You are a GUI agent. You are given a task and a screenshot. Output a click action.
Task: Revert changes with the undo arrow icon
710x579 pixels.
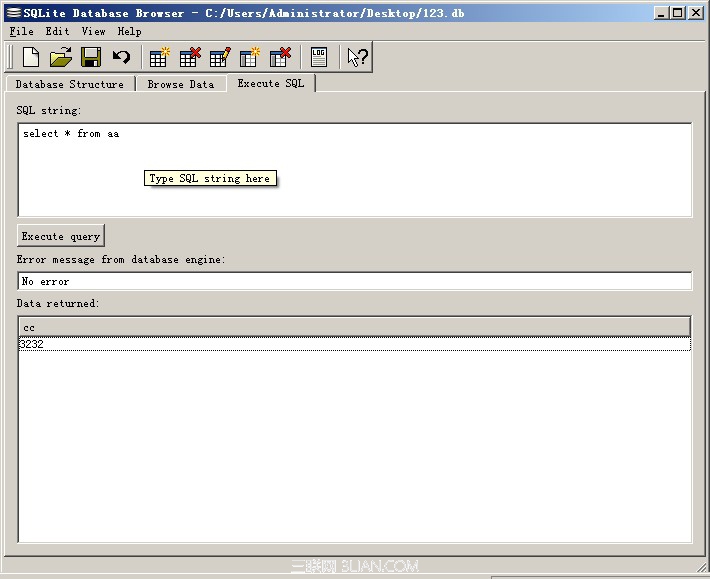pos(121,57)
